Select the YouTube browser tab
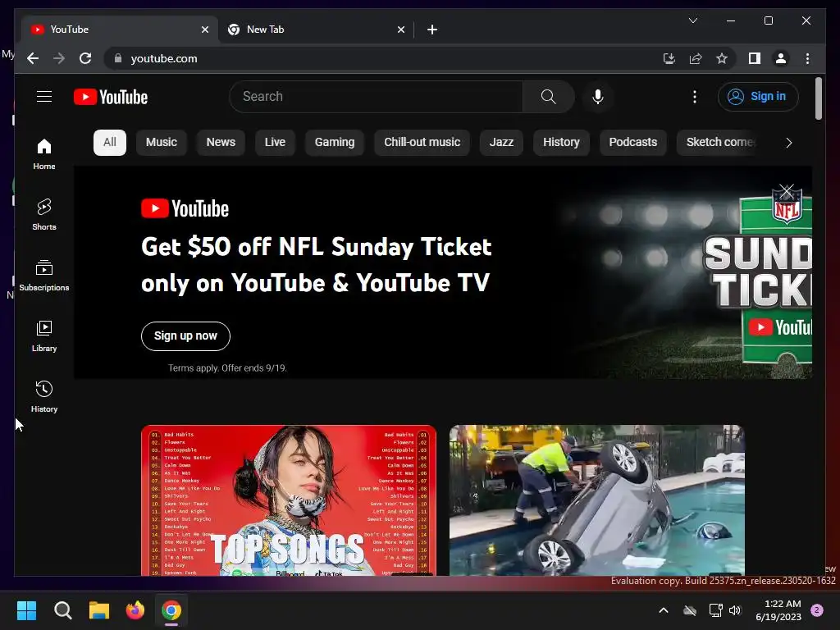840x630 pixels. pyautogui.click(x=119, y=30)
